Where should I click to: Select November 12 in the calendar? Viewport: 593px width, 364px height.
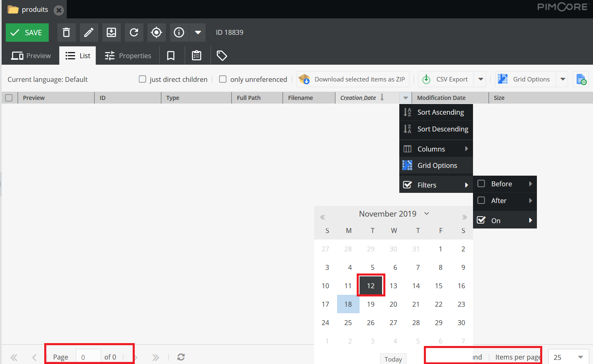pos(371,285)
